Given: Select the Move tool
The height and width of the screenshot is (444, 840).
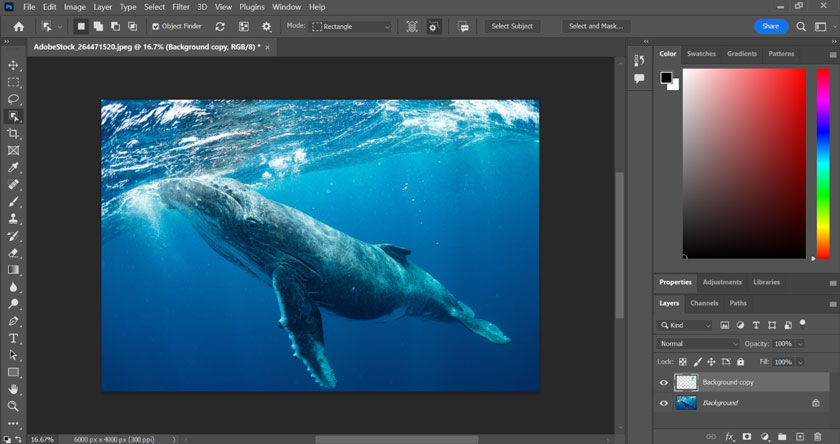Looking at the screenshot, I should 13,65.
